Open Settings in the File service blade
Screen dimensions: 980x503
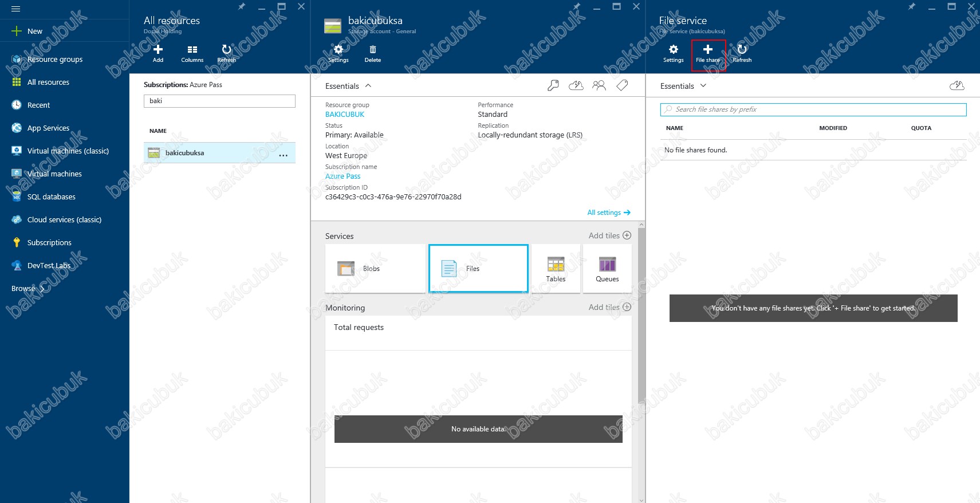tap(674, 53)
